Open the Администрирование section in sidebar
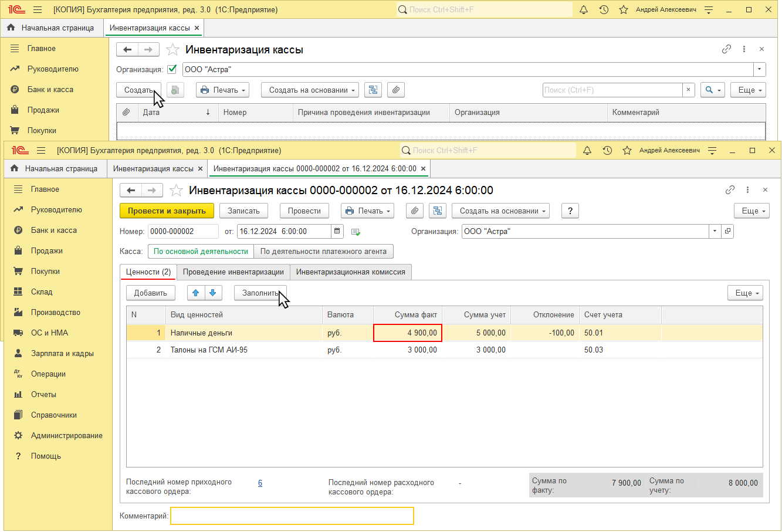This screenshot has width=782, height=532. point(66,436)
